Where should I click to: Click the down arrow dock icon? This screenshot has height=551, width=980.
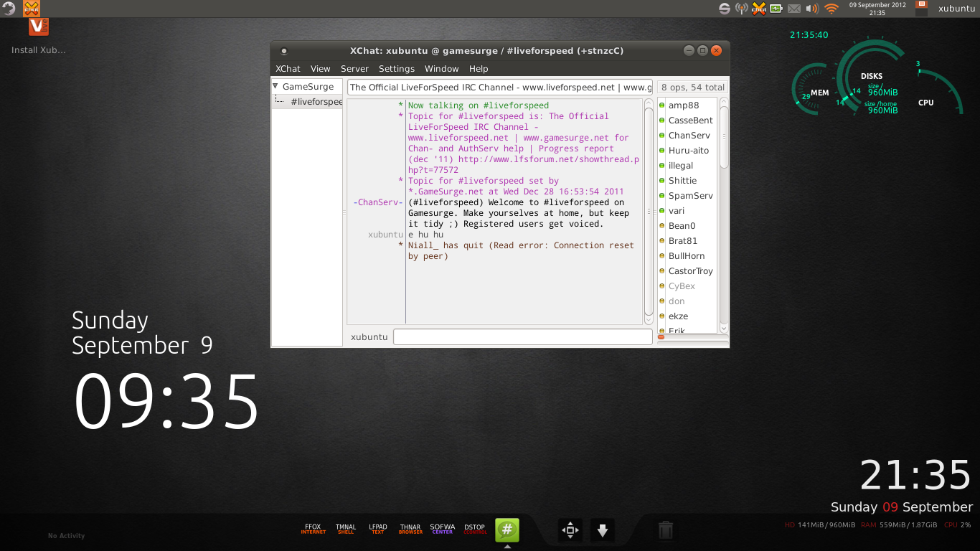point(603,530)
